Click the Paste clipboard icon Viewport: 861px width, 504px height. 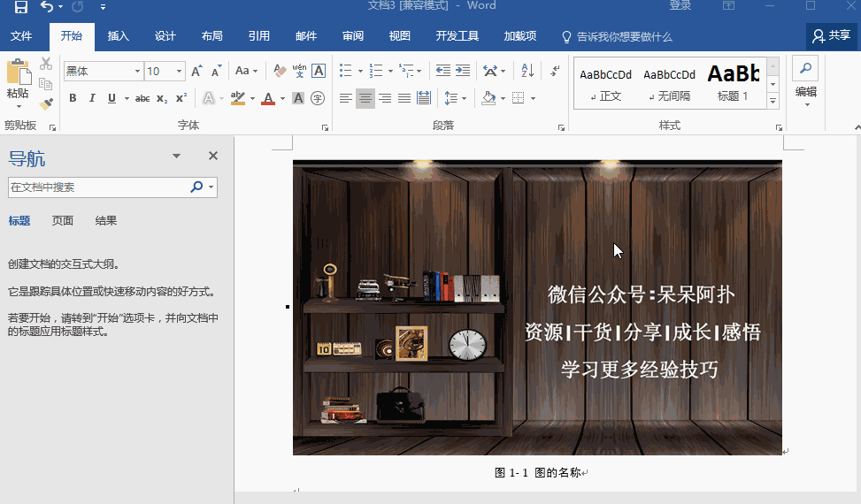point(18,72)
